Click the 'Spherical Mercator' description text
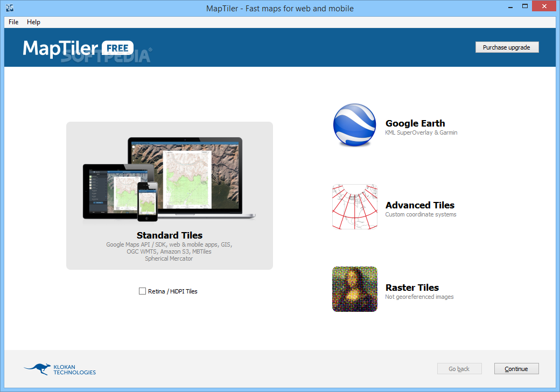 169,258
